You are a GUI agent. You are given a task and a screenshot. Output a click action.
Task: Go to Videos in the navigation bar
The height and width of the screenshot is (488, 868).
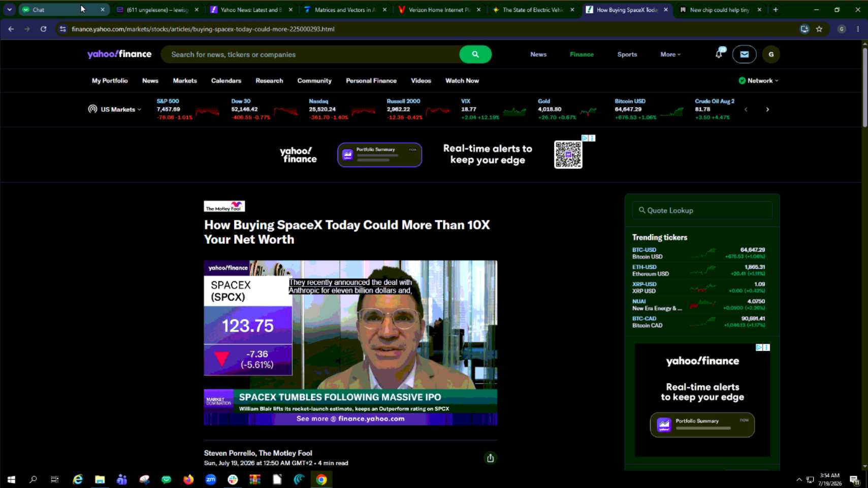[421, 81]
